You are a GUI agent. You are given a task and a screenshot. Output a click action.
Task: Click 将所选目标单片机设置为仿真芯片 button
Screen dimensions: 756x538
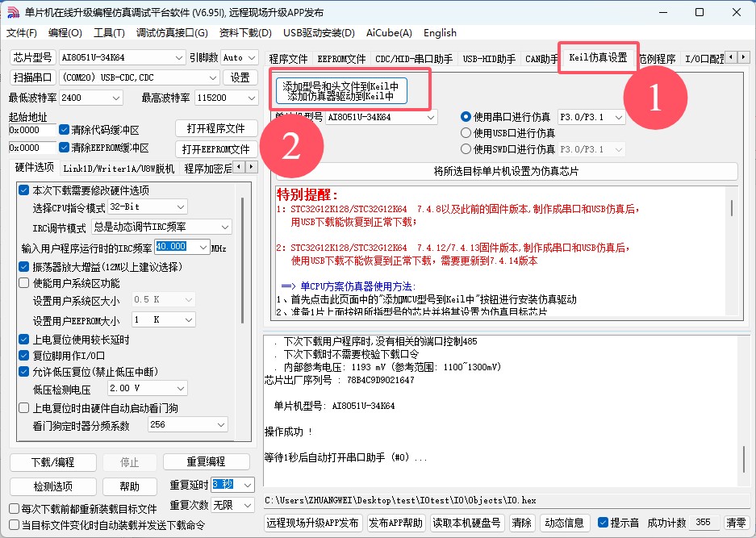point(506,172)
